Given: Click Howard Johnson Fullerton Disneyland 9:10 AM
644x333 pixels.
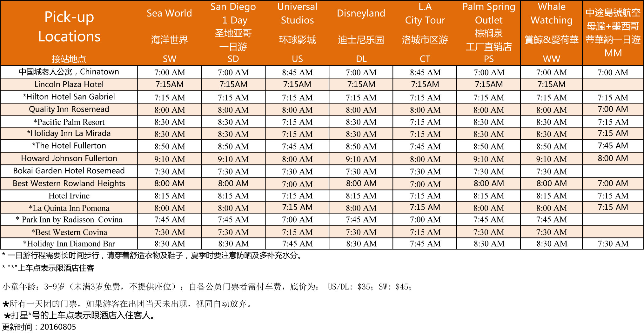Looking at the screenshot, I should pyautogui.click(x=361, y=159).
